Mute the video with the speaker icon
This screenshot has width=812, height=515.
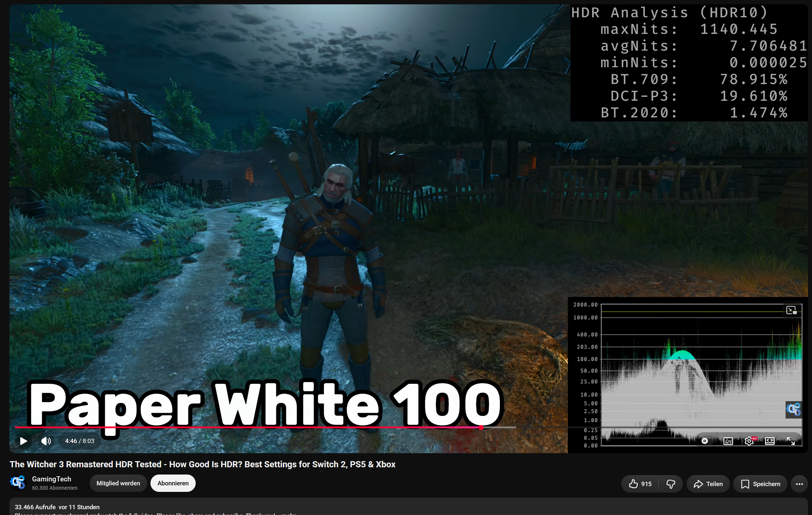pos(46,441)
